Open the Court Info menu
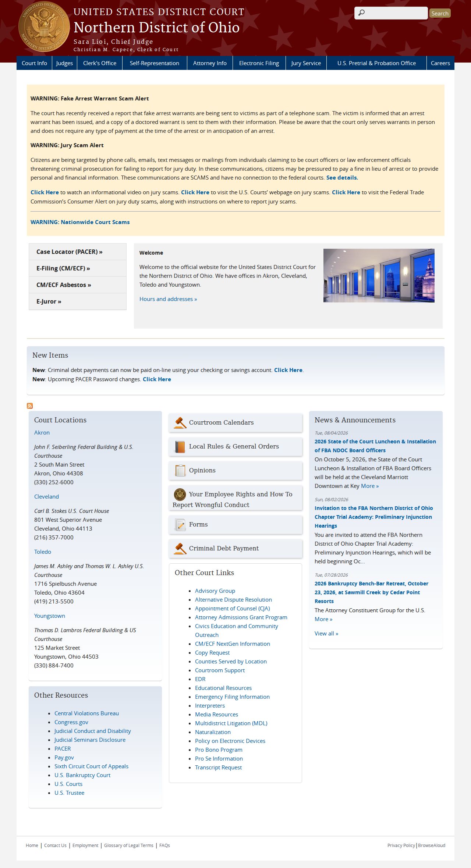This screenshot has height=868, width=471. point(34,63)
